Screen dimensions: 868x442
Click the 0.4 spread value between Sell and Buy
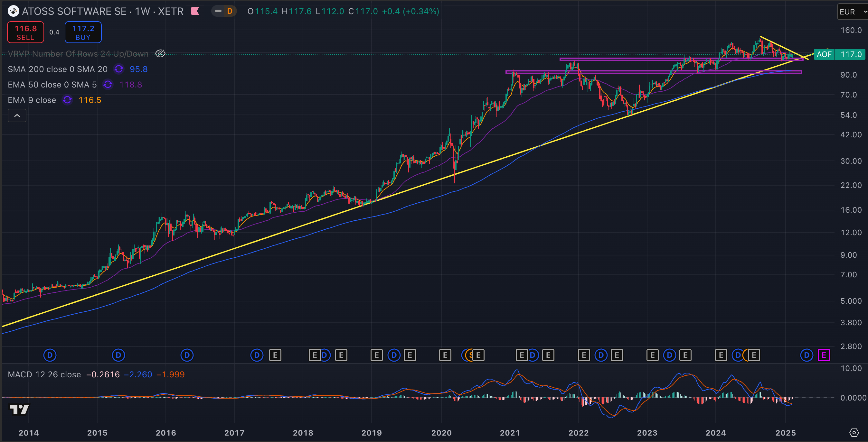tap(54, 32)
